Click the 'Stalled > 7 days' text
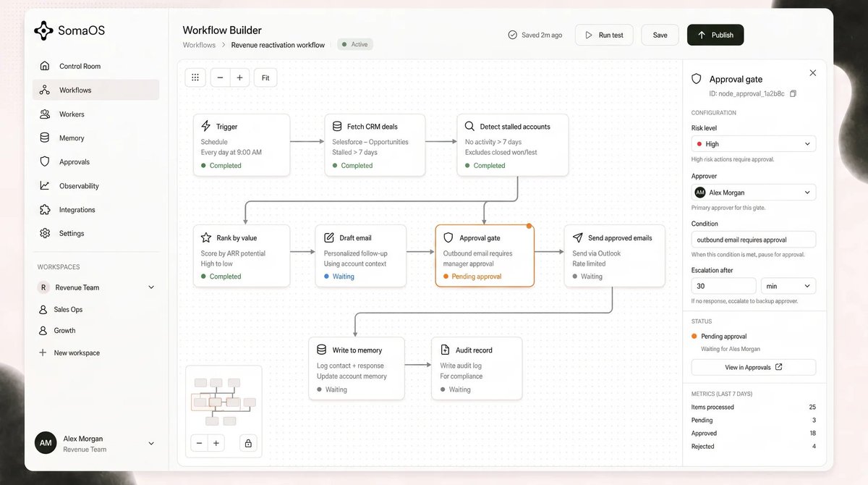 [354, 152]
